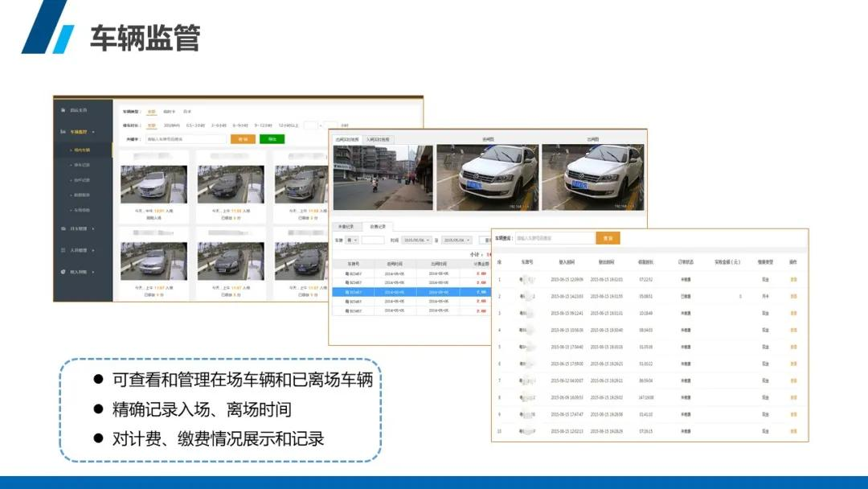Click the third collapsed sidebar section icon
Screen dimensions: 868x489
pyautogui.click(x=63, y=229)
